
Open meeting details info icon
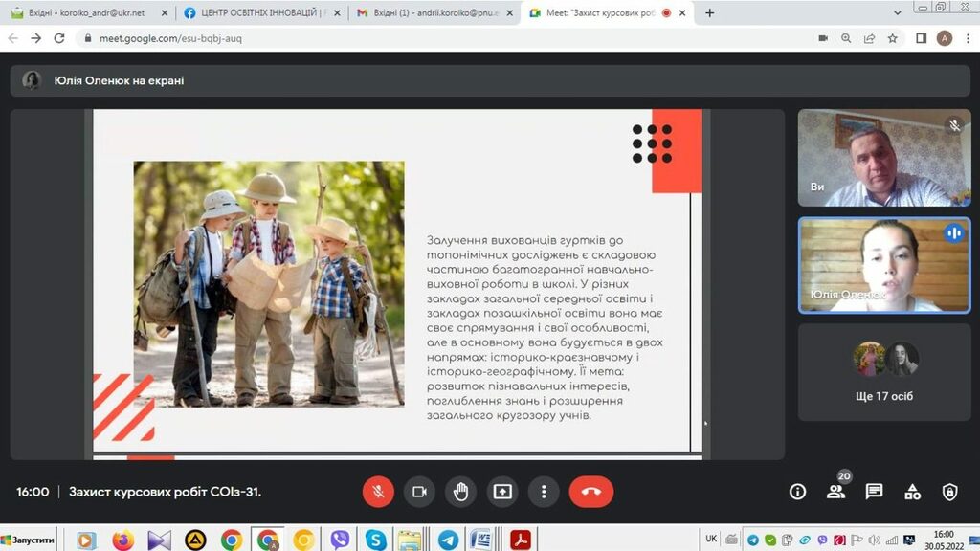[797, 492]
